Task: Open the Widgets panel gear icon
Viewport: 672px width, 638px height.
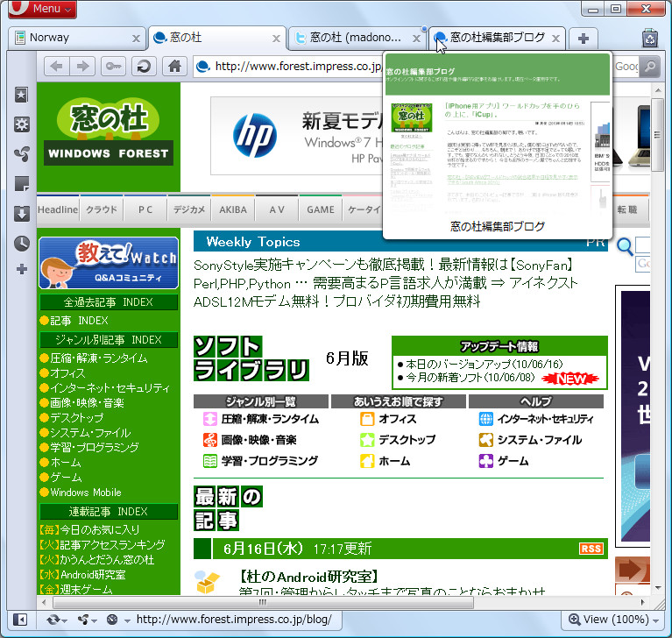Action: (21, 124)
